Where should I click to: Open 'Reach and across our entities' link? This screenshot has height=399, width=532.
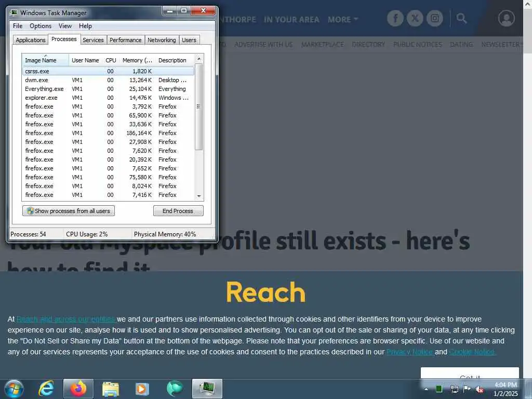(x=65, y=320)
